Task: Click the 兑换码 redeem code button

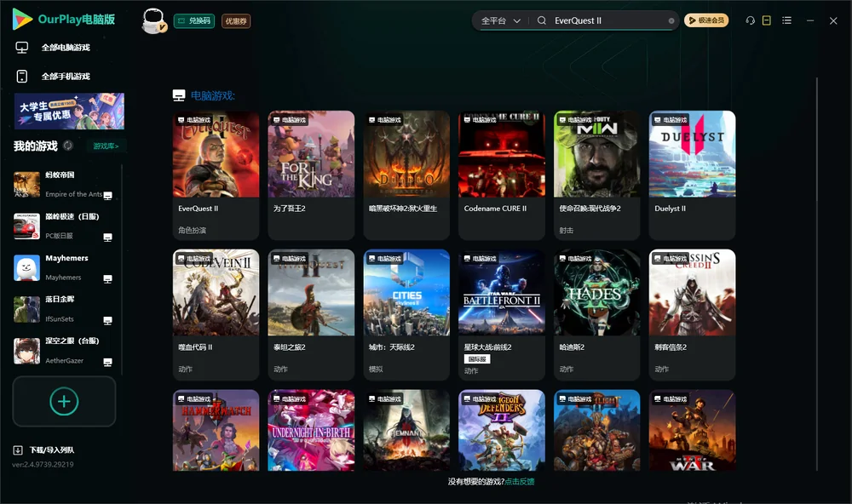Action: [194, 21]
